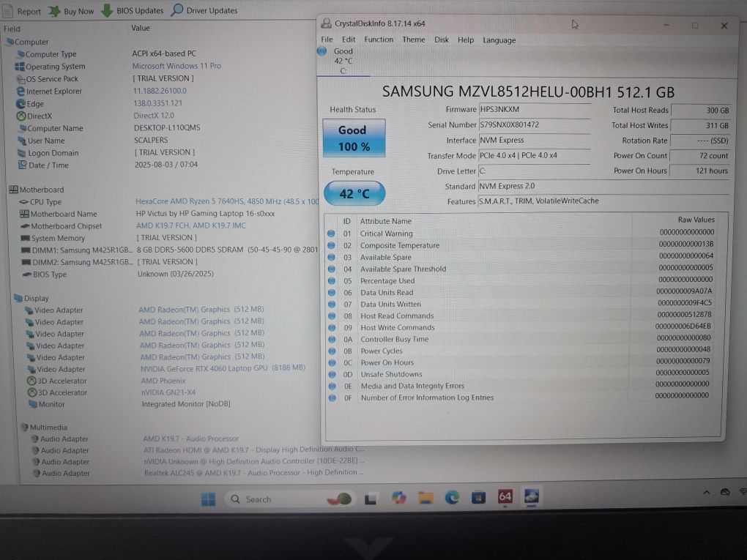
Task: Click the status circle for Available Spare row
Action: coord(331,257)
